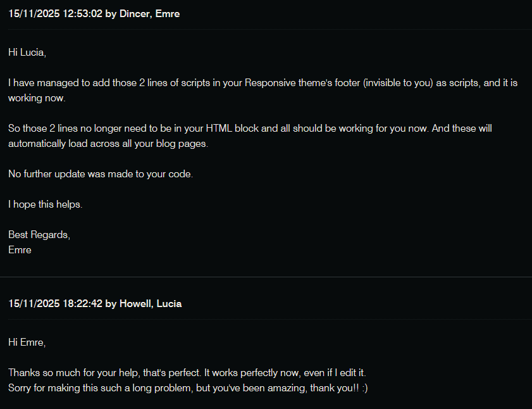Click the 12:53:02 timestamp in first header

coord(82,14)
